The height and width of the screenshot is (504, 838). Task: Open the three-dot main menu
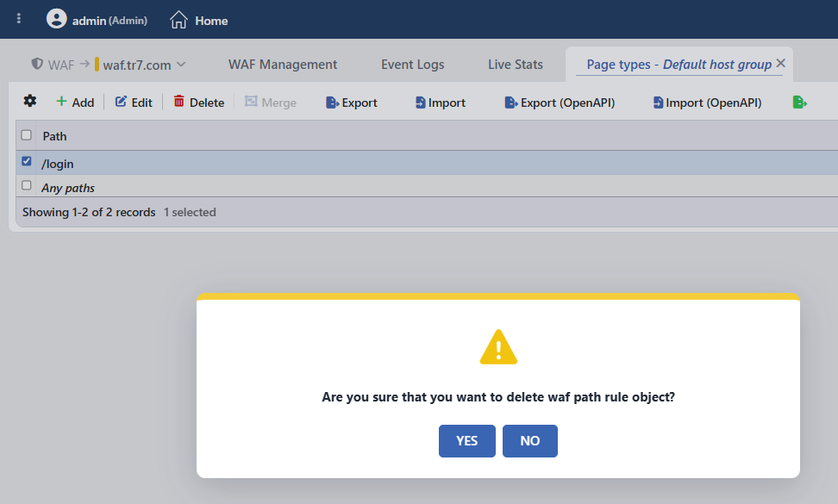[19, 19]
